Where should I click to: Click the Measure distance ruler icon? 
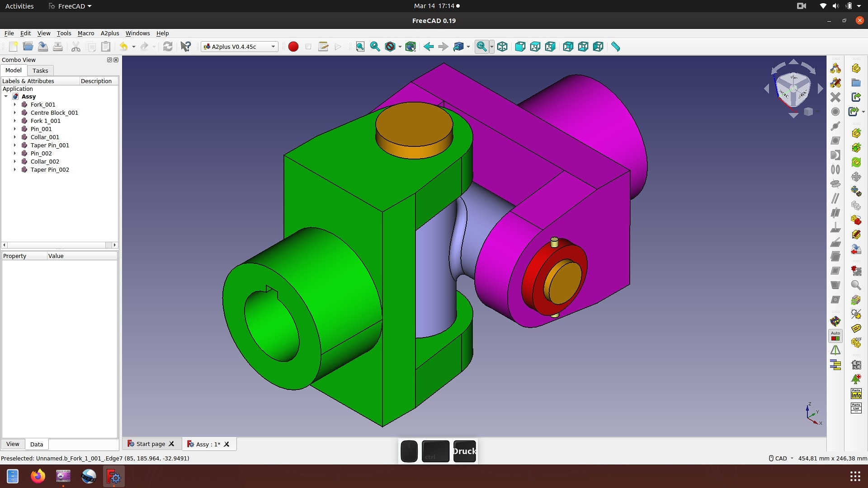[615, 47]
